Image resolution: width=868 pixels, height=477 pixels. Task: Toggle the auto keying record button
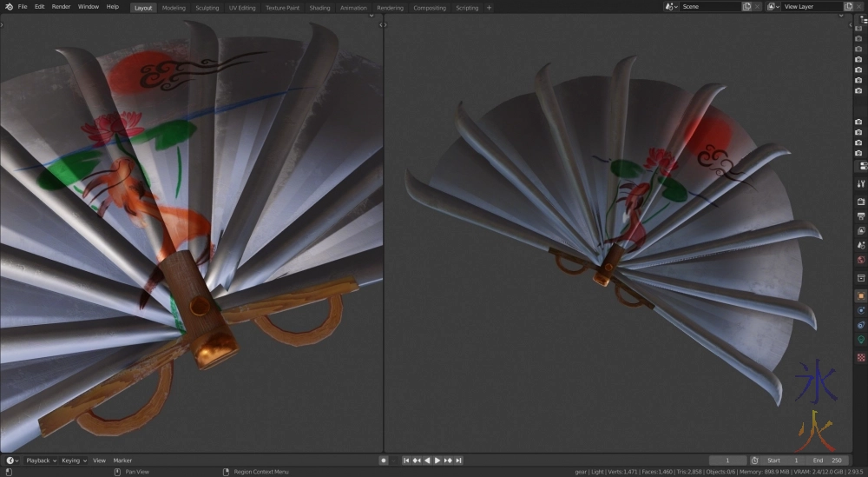click(x=384, y=460)
